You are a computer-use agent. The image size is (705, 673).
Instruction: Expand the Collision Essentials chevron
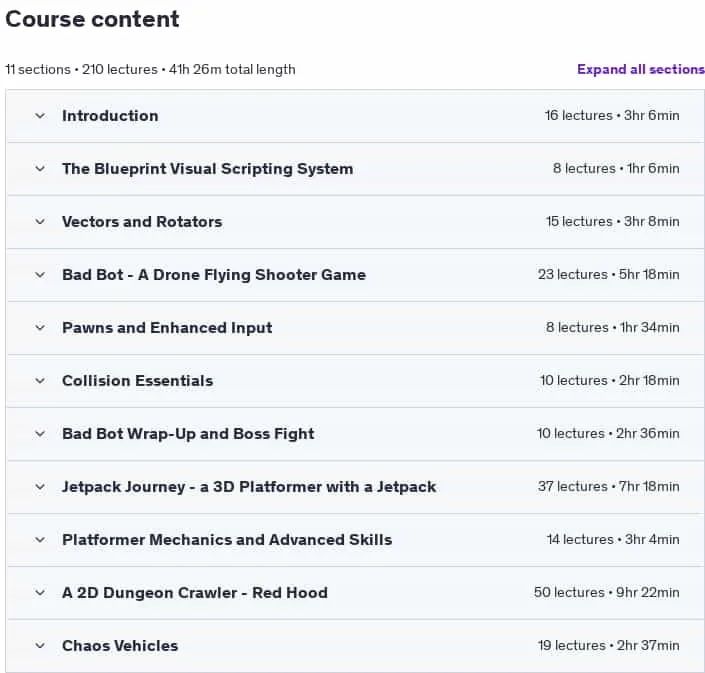pos(40,381)
